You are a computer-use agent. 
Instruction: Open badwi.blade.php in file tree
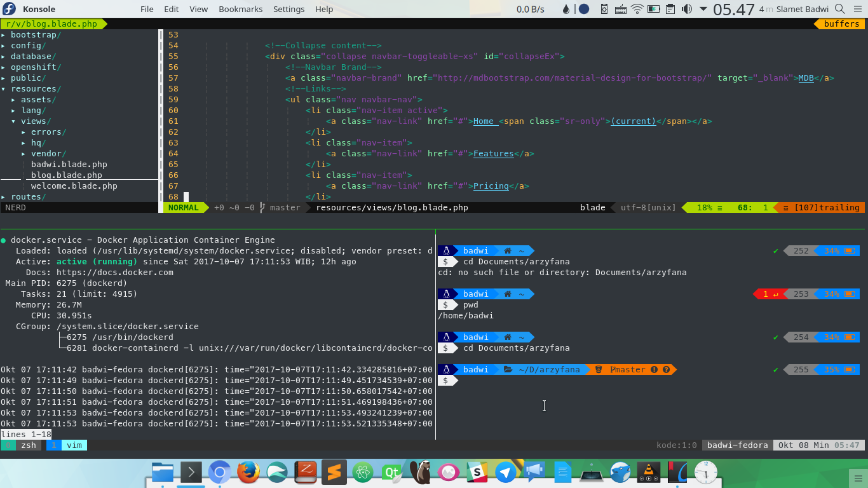69,164
